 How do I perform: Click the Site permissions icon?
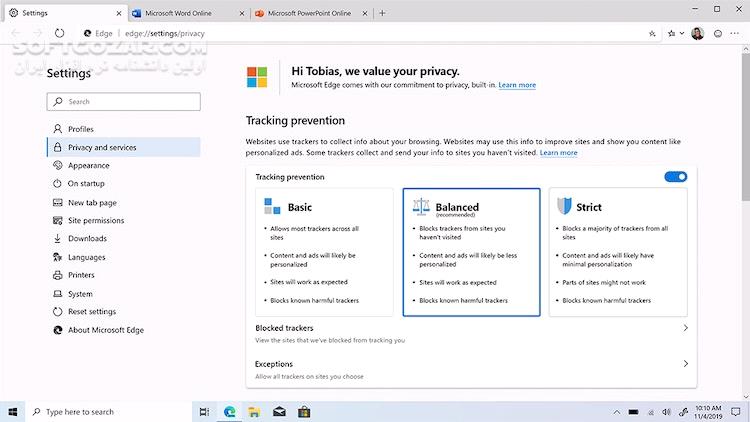coord(57,220)
